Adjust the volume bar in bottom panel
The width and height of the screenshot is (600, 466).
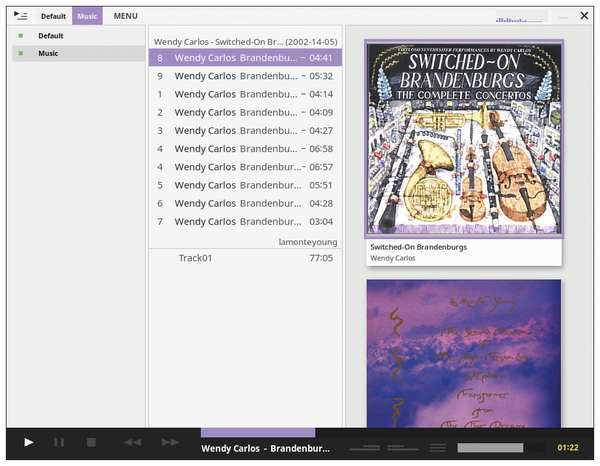(501, 448)
